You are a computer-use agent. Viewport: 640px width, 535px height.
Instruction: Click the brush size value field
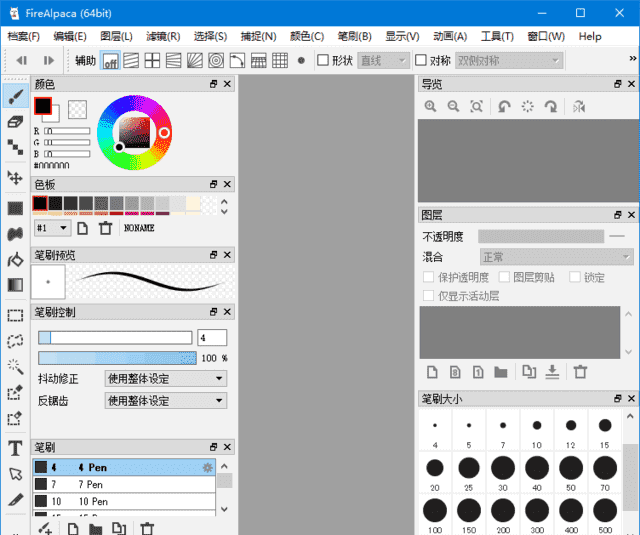(212, 337)
